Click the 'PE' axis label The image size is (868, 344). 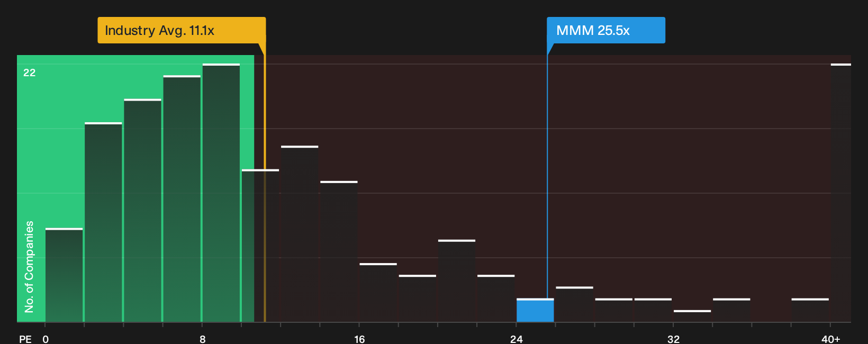[25, 339]
